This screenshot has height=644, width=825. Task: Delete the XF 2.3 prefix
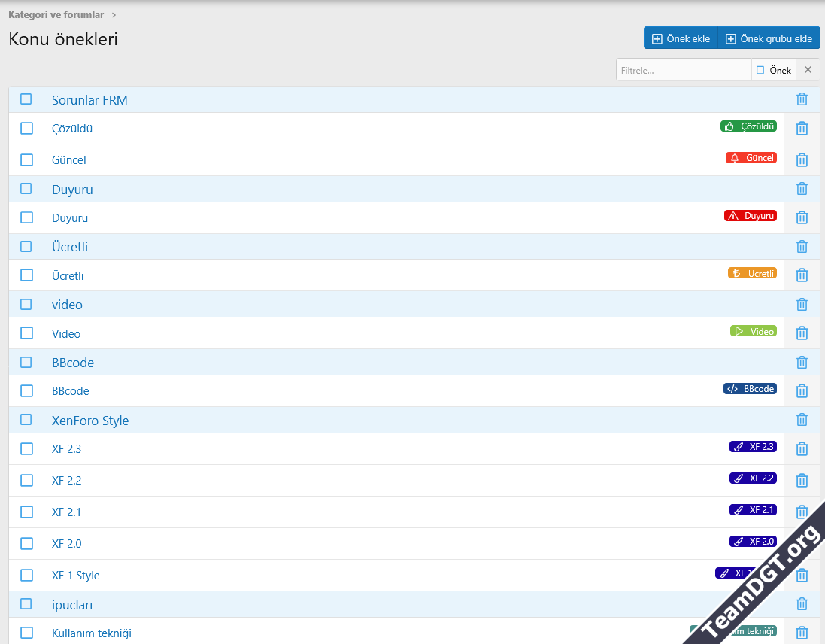(x=802, y=449)
